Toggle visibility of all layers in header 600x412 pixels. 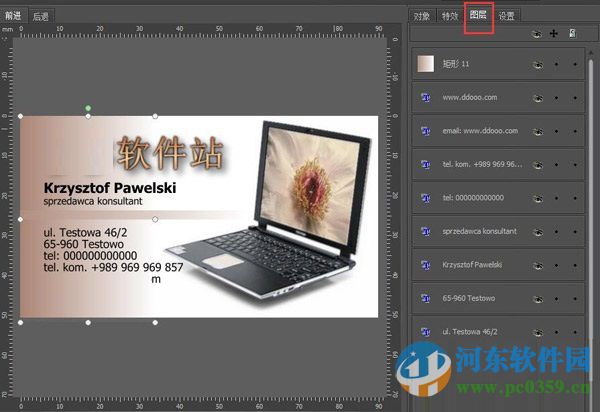pos(537,34)
